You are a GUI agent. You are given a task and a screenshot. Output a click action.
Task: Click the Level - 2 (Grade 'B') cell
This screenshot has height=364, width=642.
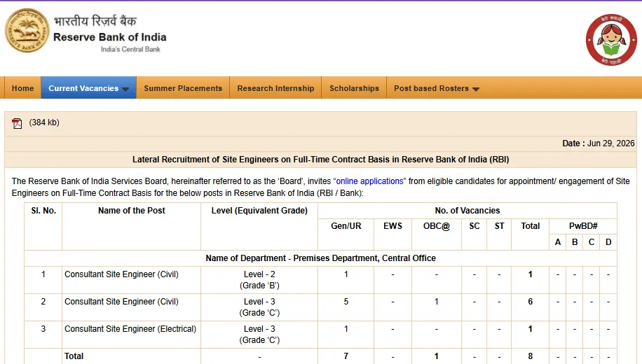point(259,280)
